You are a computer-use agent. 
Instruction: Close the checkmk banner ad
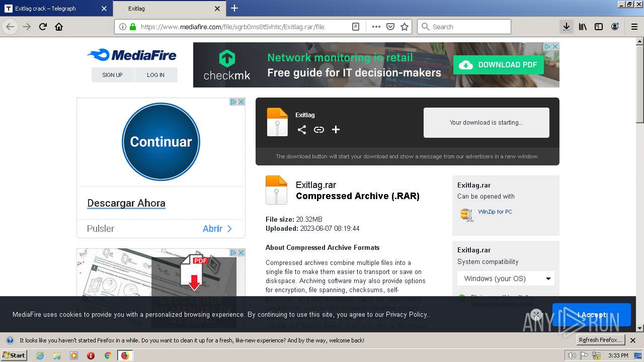pos(555,46)
